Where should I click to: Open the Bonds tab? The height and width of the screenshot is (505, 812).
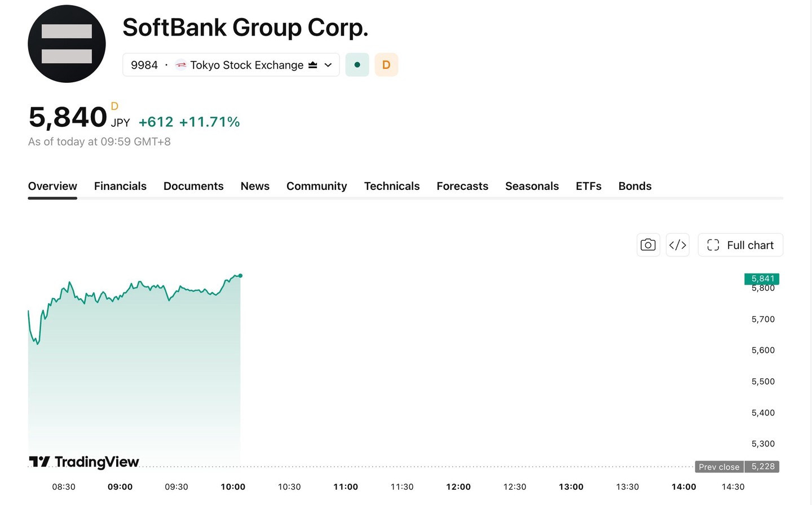click(635, 186)
